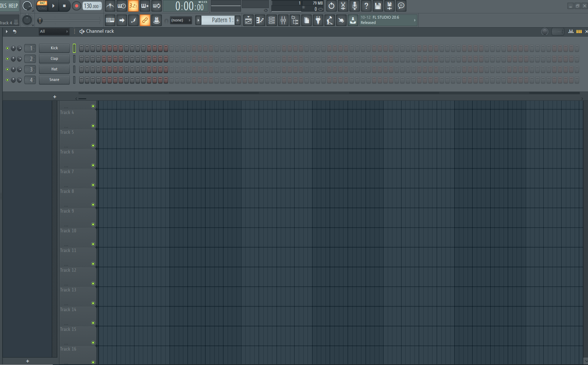Screen dimensions: 588x365
Task: Toggle the metronome on
Action: pyautogui.click(x=110, y=6)
